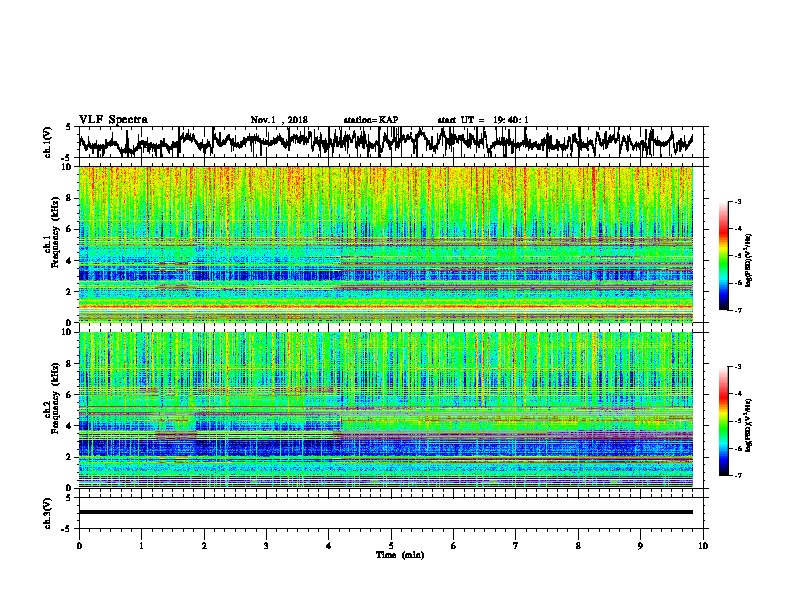The image size is (792, 612).
Task: Click inside the ch.2 spectrogram panel
Action: pyautogui.click(x=386, y=410)
